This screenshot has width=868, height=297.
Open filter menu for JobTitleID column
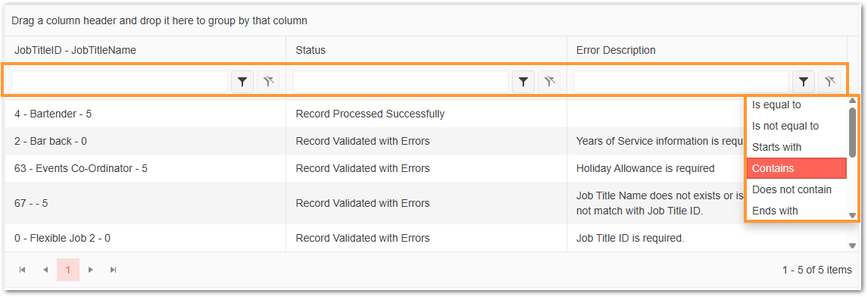[242, 82]
